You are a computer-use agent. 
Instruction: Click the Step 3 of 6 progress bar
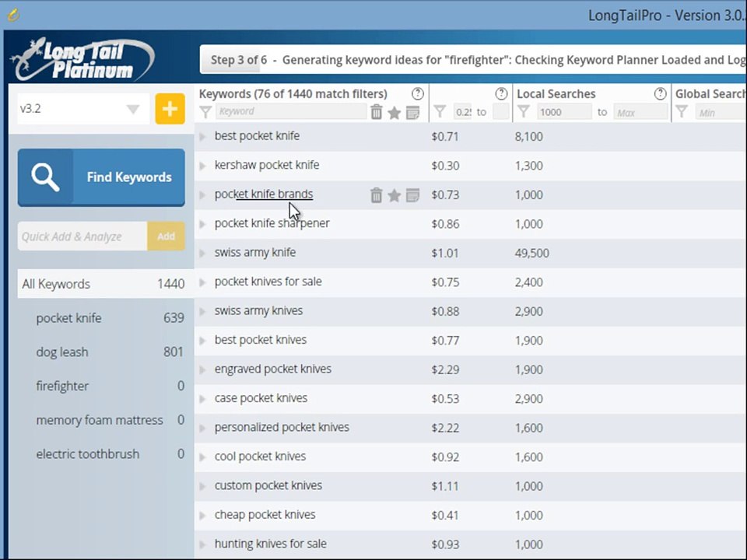point(473,60)
